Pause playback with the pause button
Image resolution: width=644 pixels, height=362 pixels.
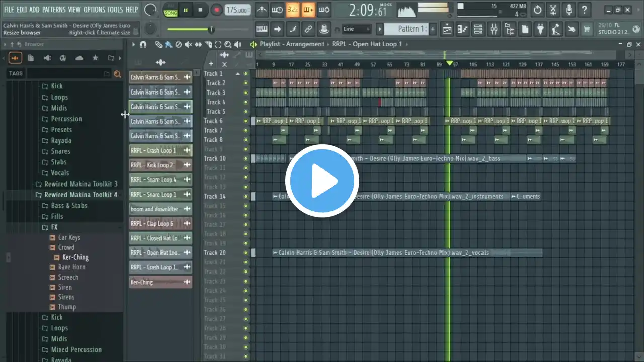coord(186,10)
